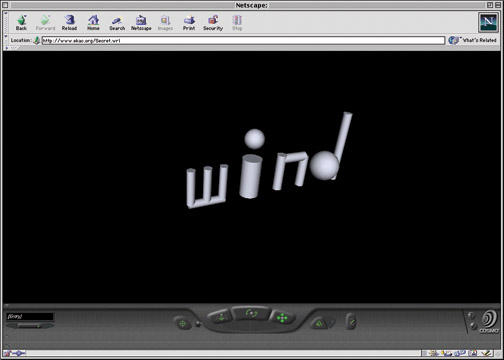
Task: Select the Cosmo zoom down-arrow control
Action: click(221, 317)
